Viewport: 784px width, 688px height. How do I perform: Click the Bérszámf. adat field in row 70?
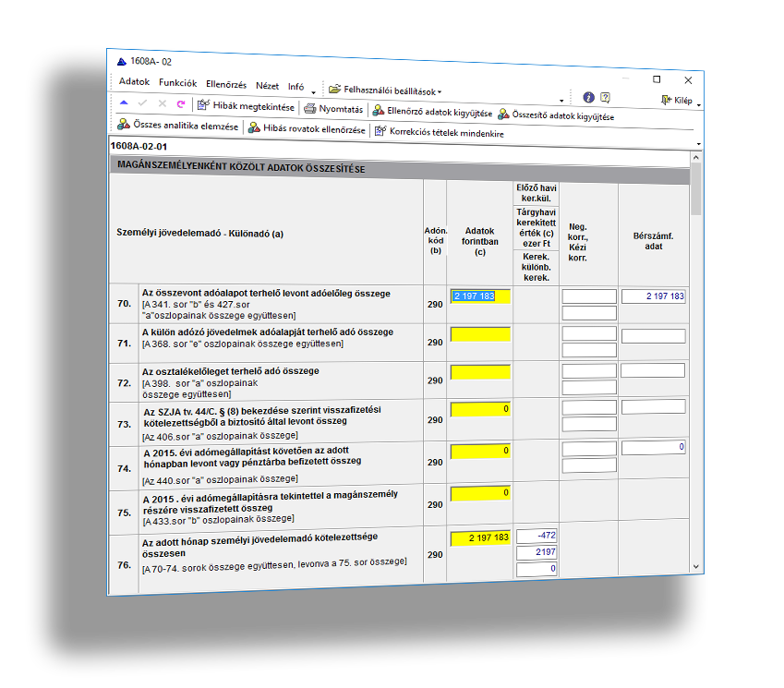(653, 296)
